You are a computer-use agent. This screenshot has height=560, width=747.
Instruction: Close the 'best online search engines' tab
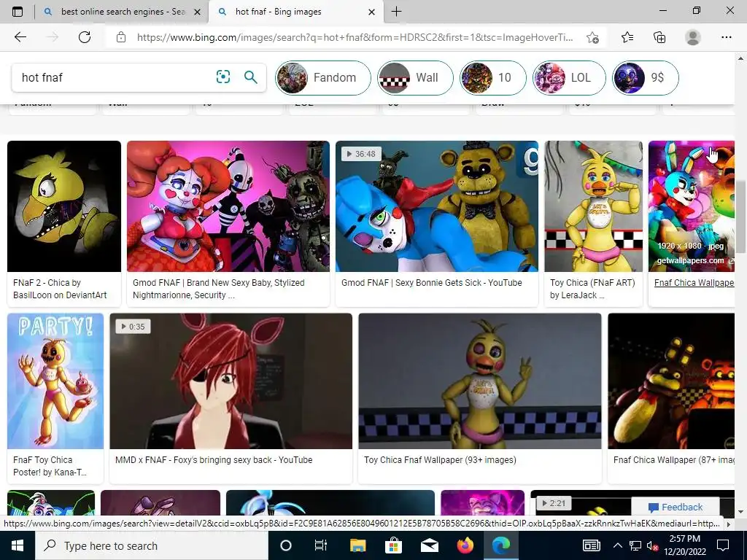[x=197, y=12]
